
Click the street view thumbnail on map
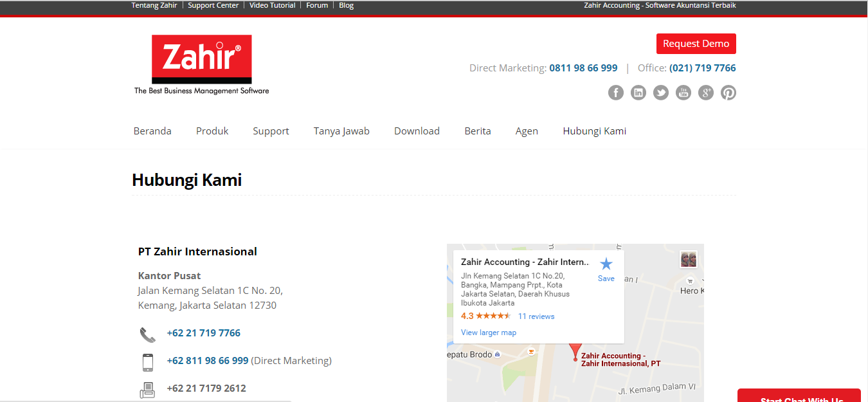click(689, 260)
